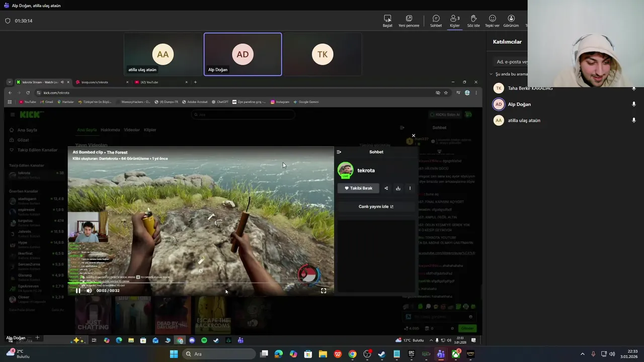Open the Google Gemini bookmark
The width and height of the screenshot is (644, 362).
(306, 102)
